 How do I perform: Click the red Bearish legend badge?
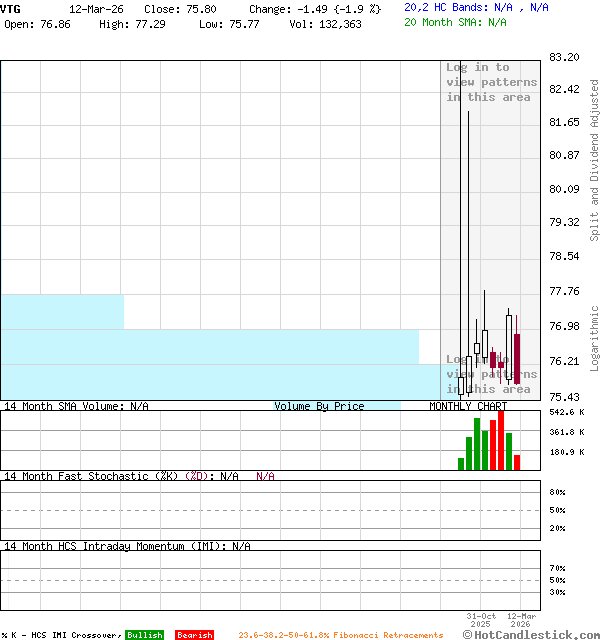(x=194, y=635)
